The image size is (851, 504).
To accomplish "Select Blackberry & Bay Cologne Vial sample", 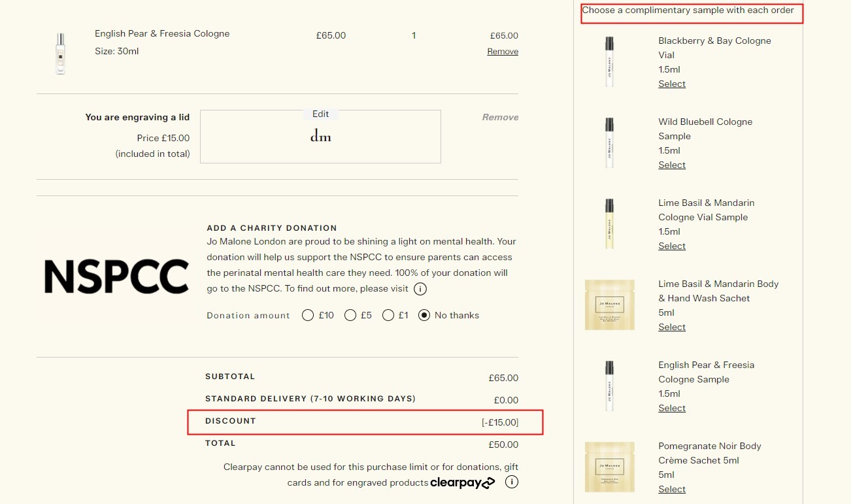I will [672, 84].
